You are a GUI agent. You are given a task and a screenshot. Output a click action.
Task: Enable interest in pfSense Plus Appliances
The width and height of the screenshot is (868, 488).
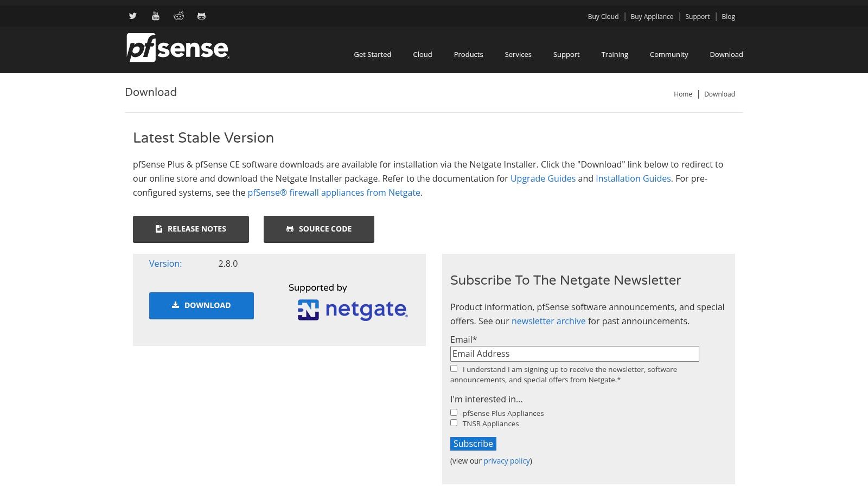coord(454,412)
